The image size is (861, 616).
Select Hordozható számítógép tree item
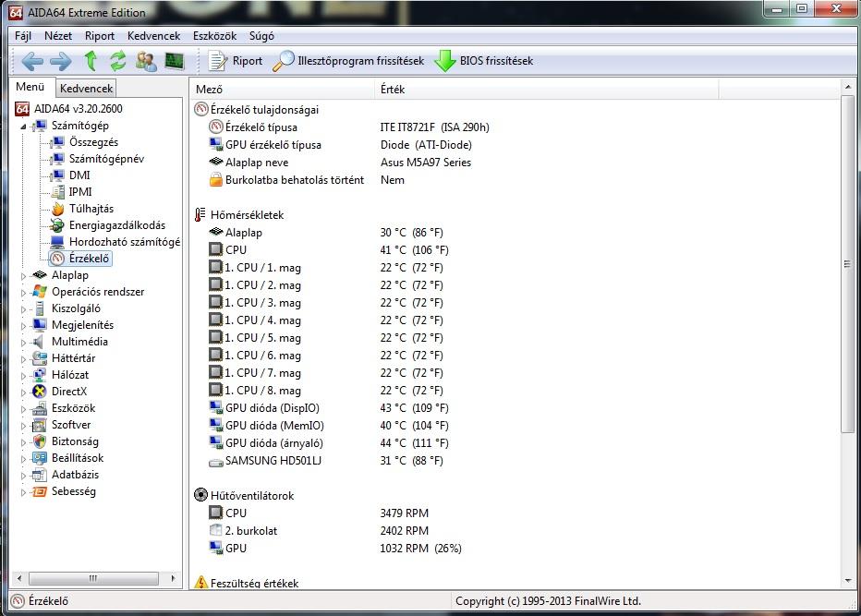click(x=125, y=242)
